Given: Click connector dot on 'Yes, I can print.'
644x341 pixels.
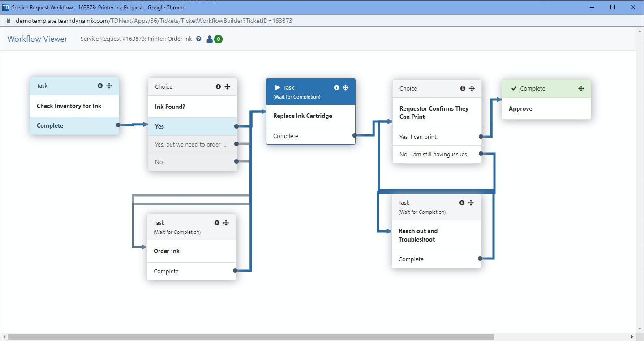Looking at the screenshot, I should (x=481, y=137).
